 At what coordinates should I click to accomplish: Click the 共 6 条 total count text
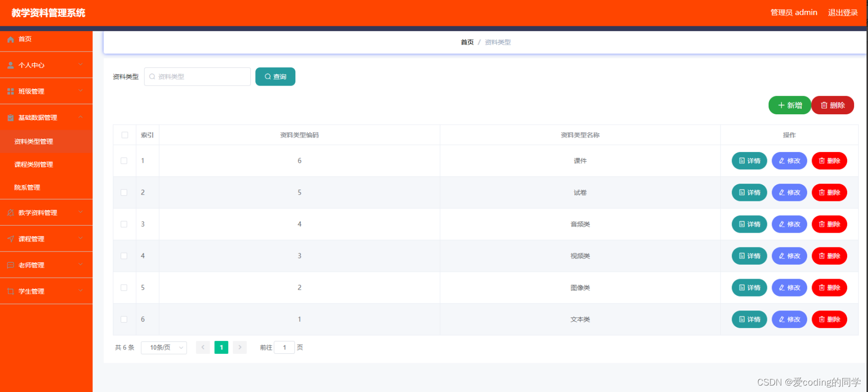click(125, 347)
